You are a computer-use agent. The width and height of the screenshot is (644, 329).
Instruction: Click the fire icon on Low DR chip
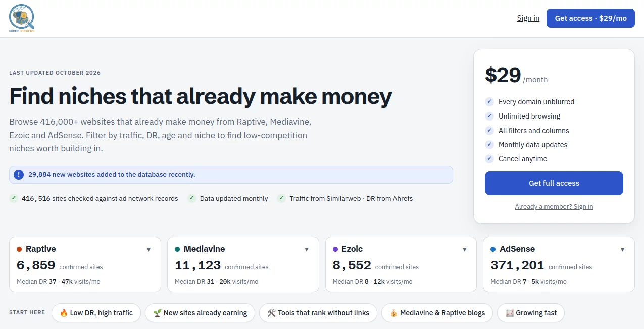(x=64, y=313)
